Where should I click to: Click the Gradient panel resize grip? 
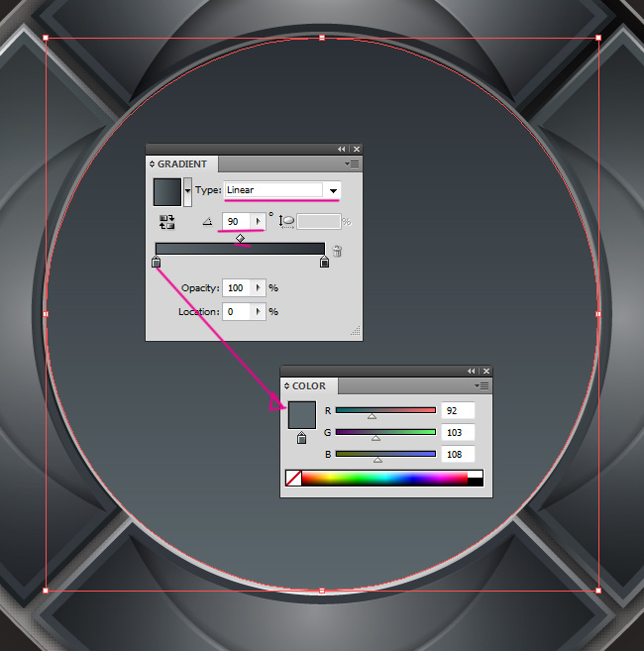(x=356, y=331)
